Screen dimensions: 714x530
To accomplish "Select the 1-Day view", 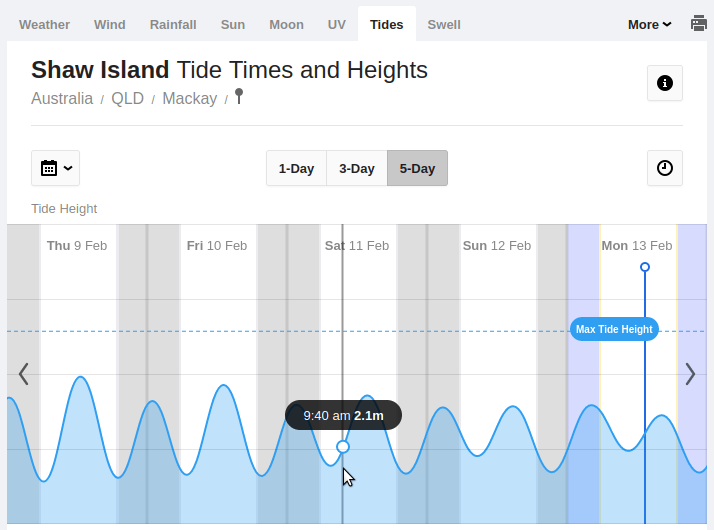I will [296, 168].
